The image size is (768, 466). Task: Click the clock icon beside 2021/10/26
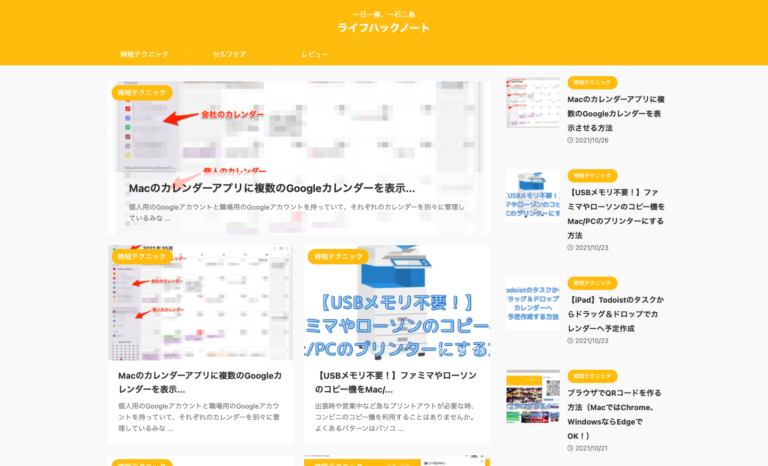pos(570,140)
